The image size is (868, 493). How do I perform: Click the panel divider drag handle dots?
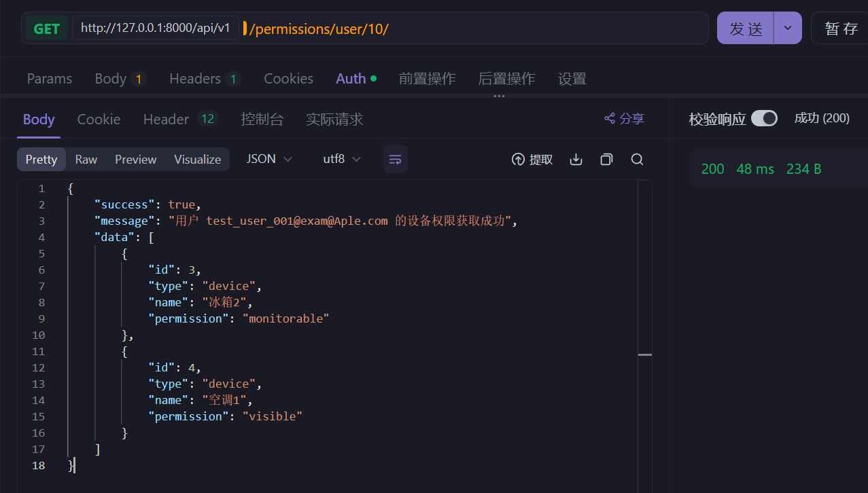tap(499, 96)
